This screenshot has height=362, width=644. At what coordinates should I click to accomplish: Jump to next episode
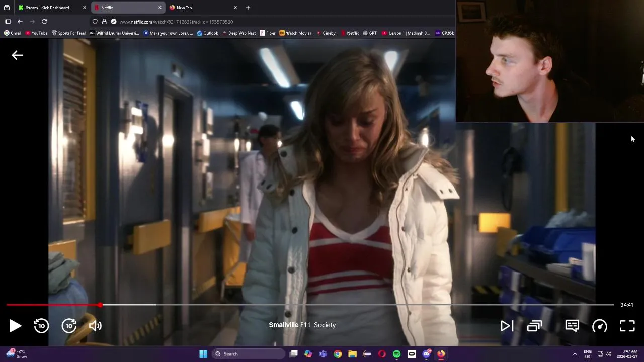[507, 326]
